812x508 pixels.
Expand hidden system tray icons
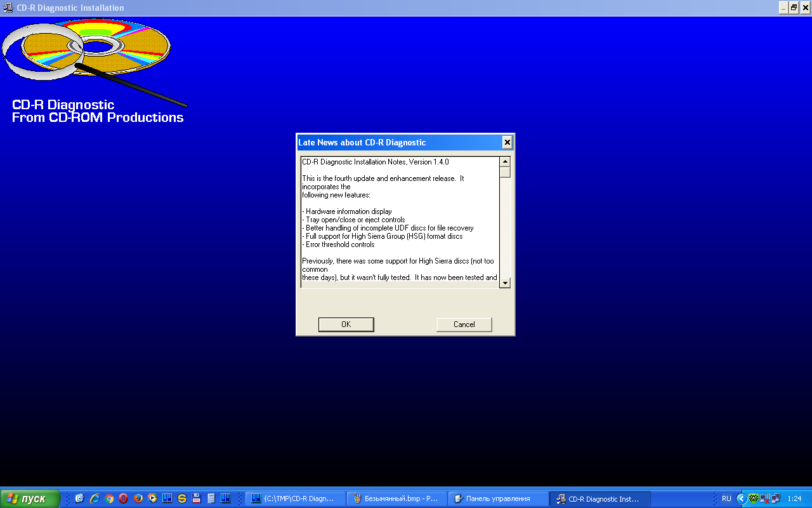(740, 498)
